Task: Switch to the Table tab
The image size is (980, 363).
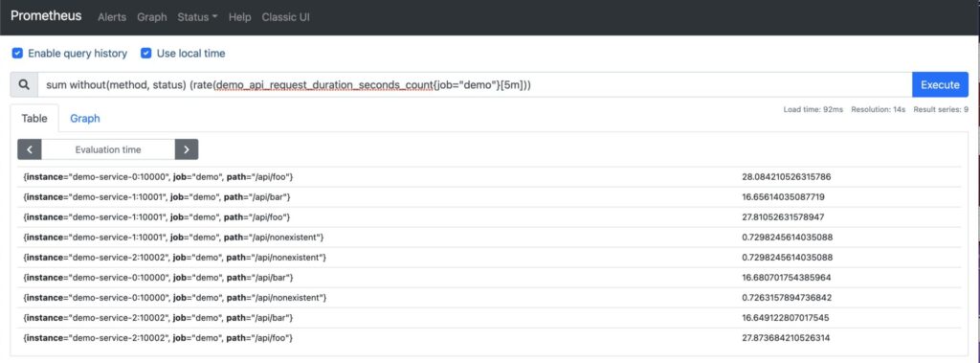Action: [x=34, y=119]
